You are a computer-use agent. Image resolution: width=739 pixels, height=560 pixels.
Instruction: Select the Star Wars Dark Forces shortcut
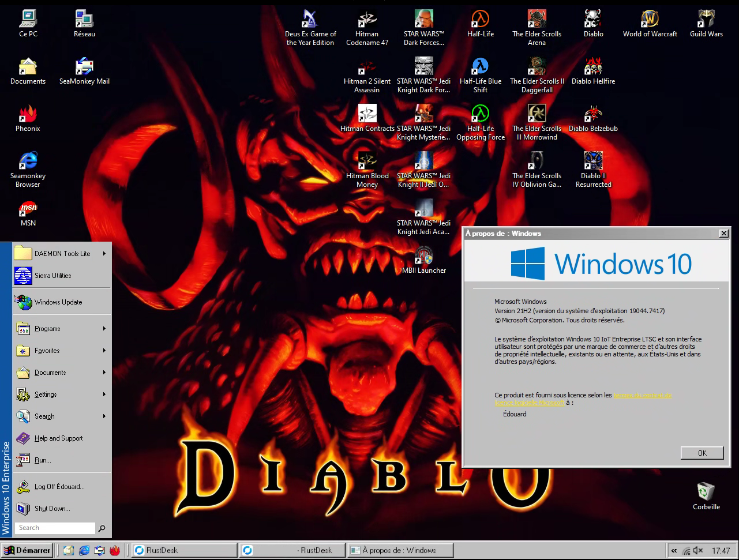[423, 28]
